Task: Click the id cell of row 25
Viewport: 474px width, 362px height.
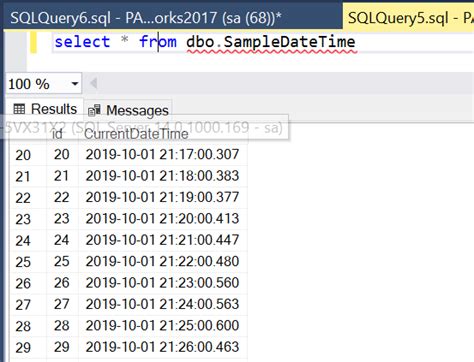Action: (62, 261)
